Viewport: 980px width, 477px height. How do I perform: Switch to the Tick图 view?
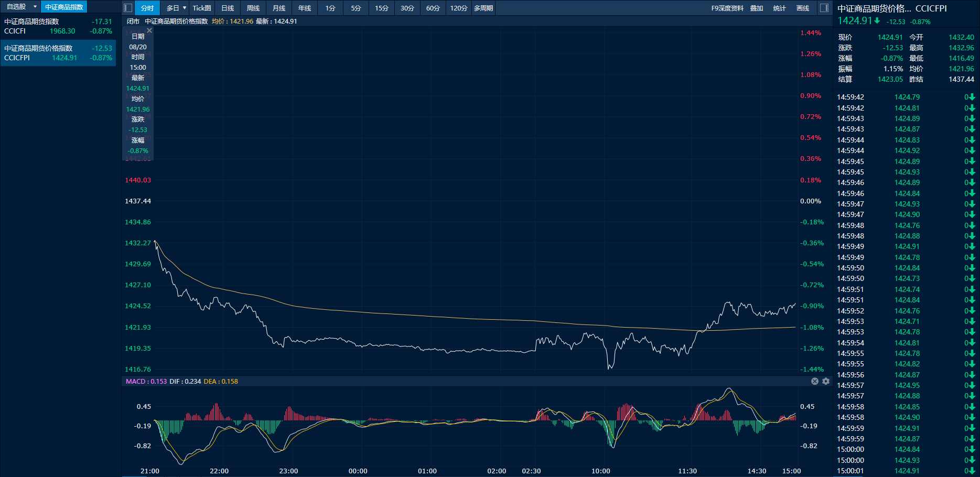click(x=202, y=8)
